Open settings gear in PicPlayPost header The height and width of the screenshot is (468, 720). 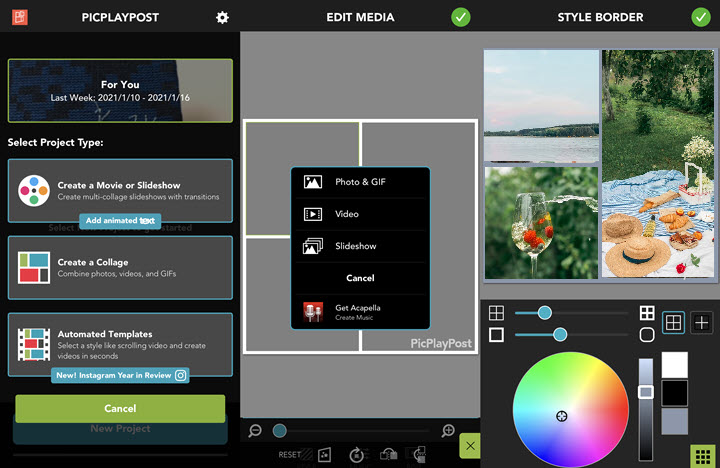tap(222, 17)
